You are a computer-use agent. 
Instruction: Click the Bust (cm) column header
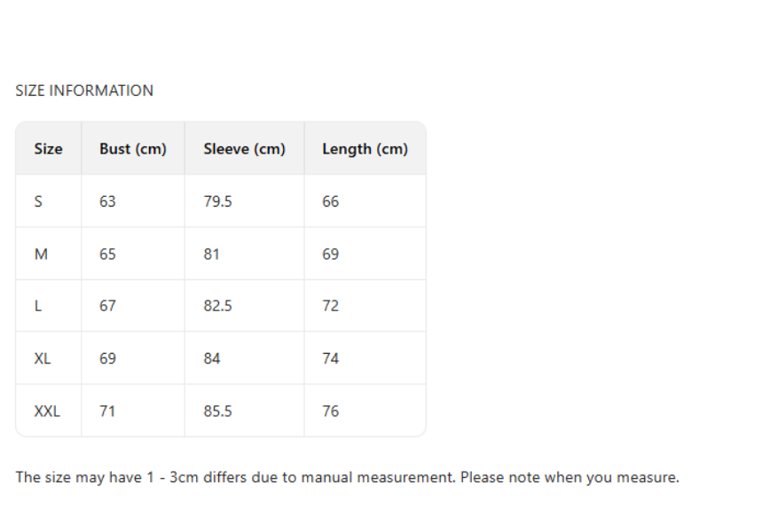click(x=133, y=149)
